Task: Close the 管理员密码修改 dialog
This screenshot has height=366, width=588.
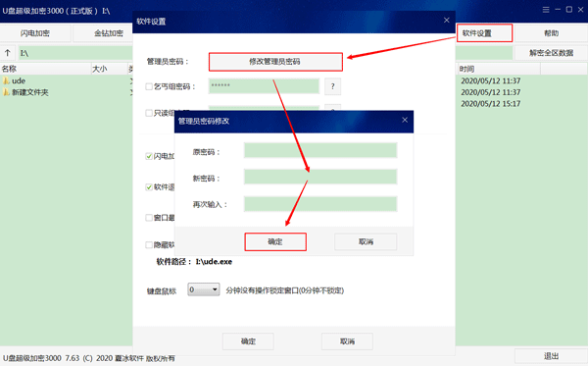Action: tap(405, 120)
